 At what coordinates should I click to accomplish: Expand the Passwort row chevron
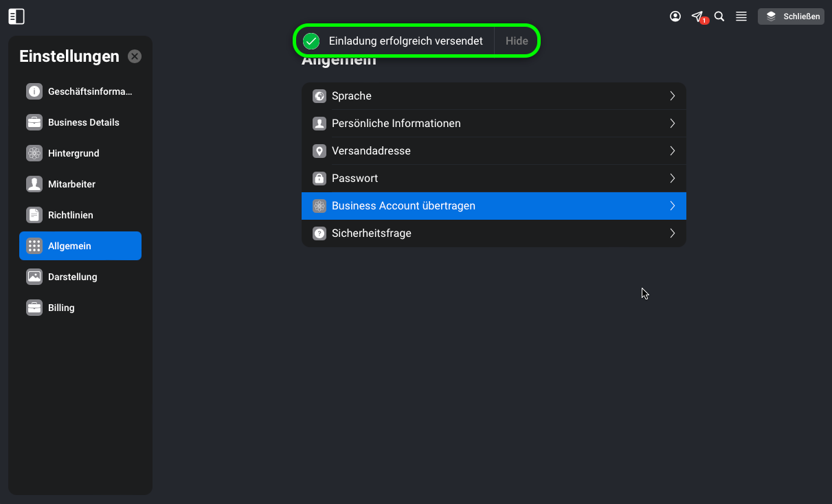point(673,179)
